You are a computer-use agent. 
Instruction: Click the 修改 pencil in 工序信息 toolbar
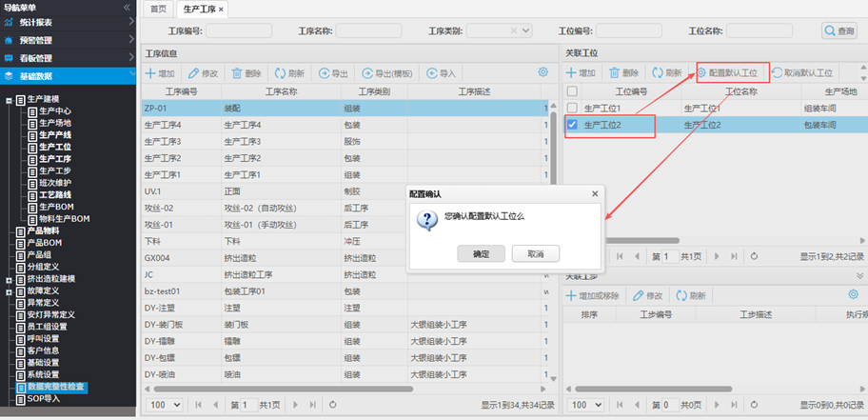[193, 73]
